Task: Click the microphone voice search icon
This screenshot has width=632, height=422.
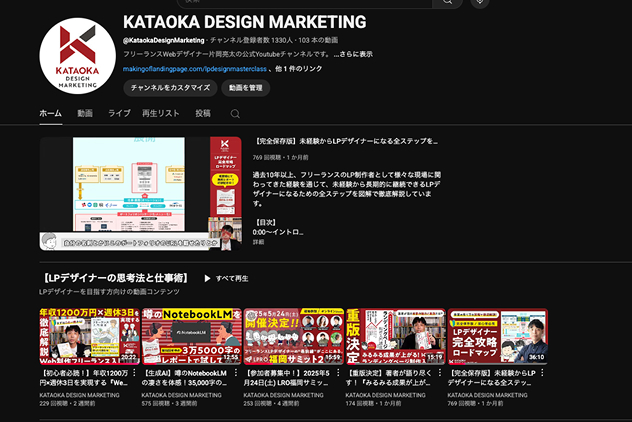Action: [x=480, y=2]
